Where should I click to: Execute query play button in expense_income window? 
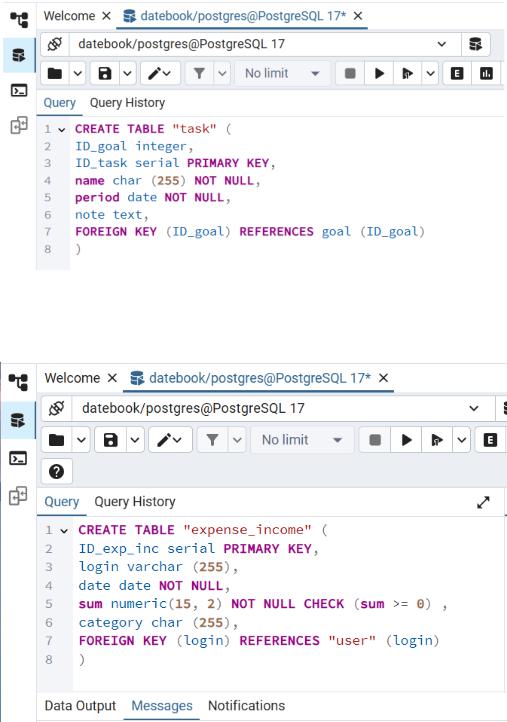[406, 440]
